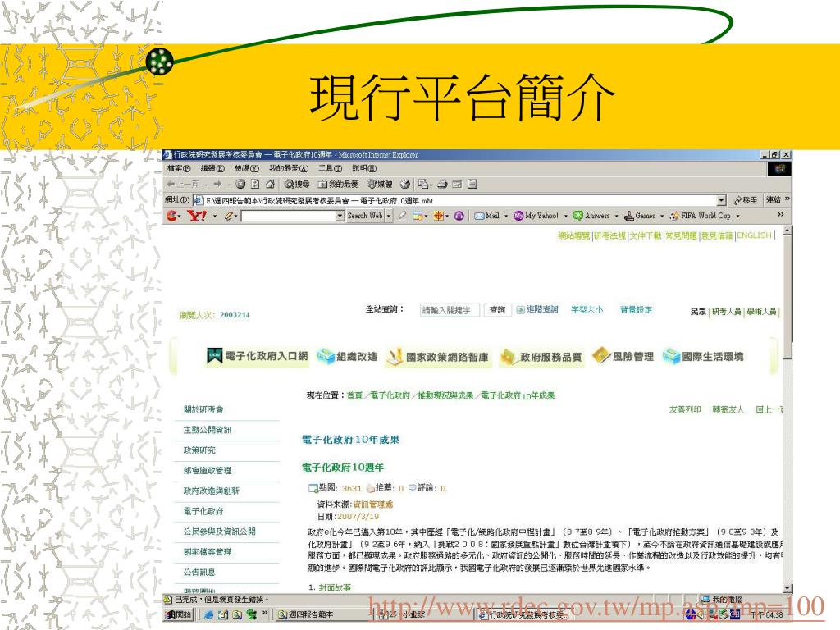Image resolution: width=840 pixels, height=630 pixels.
Task: Click the 媒體 media toolbar button
Action: coord(379,185)
